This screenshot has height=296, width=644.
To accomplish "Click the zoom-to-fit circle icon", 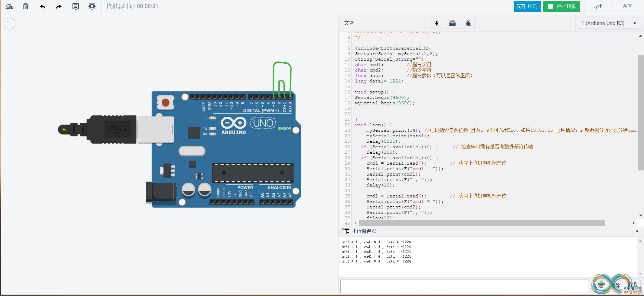I will 10,24.
